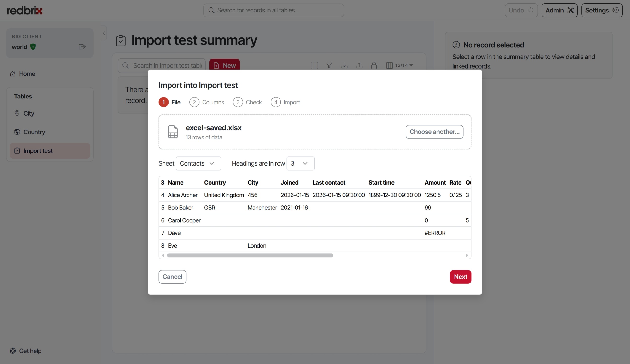Viewport: 630px width, 364px height.
Task: Focus the Search in Import test table field
Action: tap(162, 65)
